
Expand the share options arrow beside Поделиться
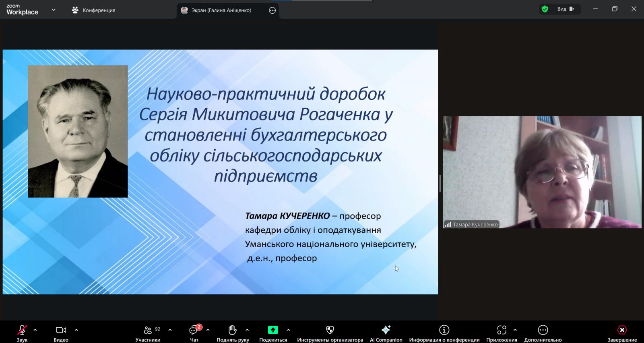click(x=288, y=330)
